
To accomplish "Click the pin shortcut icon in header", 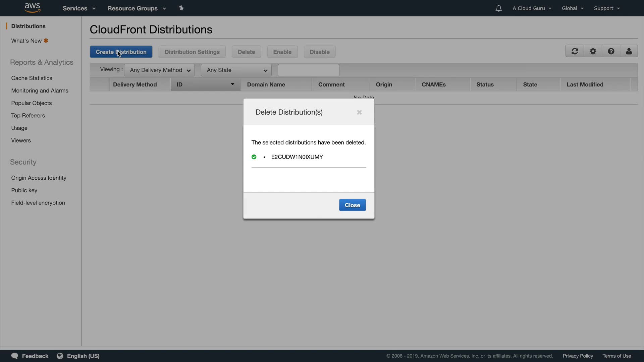I will [x=181, y=8].
